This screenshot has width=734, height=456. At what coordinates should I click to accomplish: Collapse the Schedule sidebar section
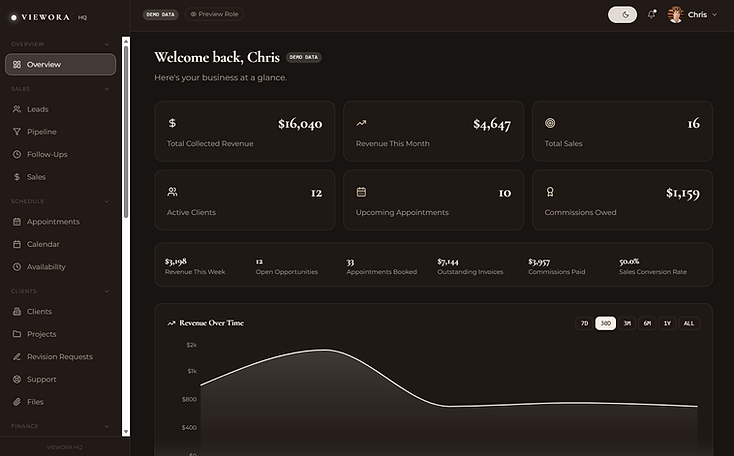pos(107,201)
